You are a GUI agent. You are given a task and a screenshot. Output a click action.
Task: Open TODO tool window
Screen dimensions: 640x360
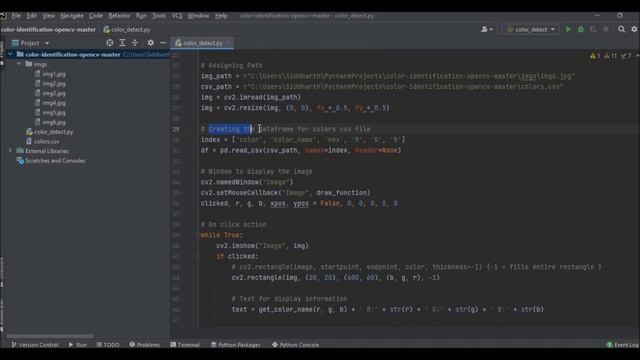(x=108, y=344)
